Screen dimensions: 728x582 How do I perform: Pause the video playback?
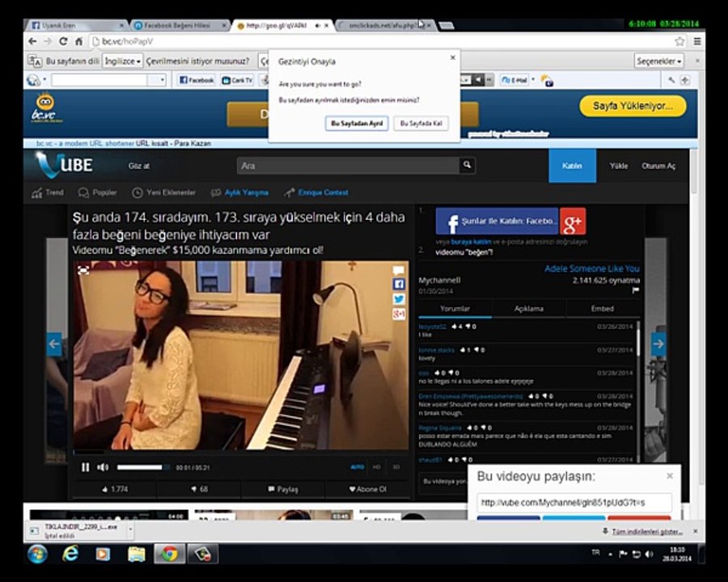coord(86,467)
